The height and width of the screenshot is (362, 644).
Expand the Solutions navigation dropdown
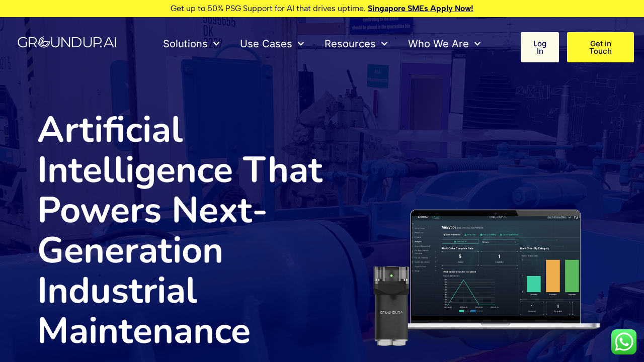(x=191, y=44)
